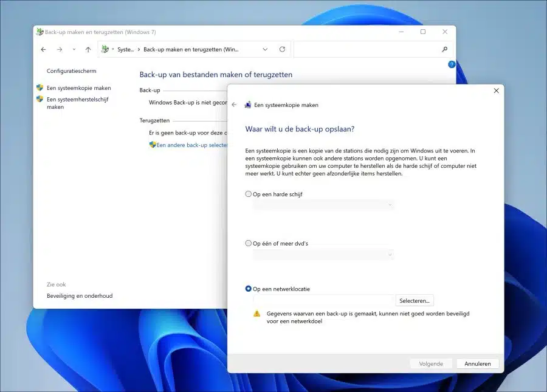
Task: Click the 'Selecteren...' button
Action: 415,300
